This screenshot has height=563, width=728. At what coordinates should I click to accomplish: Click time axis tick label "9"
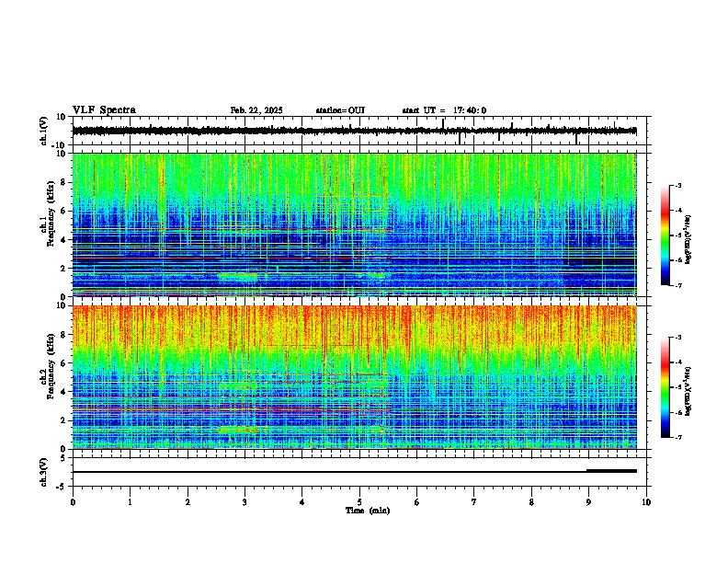[x=588, y=502]
